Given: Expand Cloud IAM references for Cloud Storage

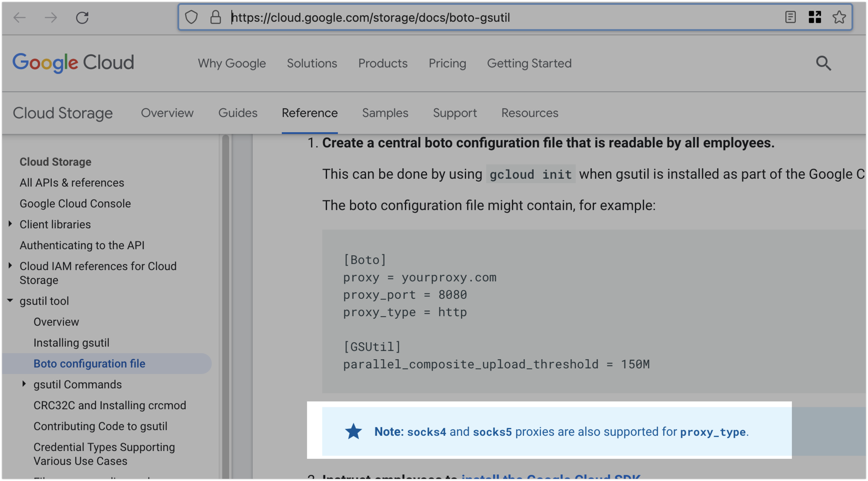Looking at the screenshot, I should pyautogui.click(x=10, y=266).
